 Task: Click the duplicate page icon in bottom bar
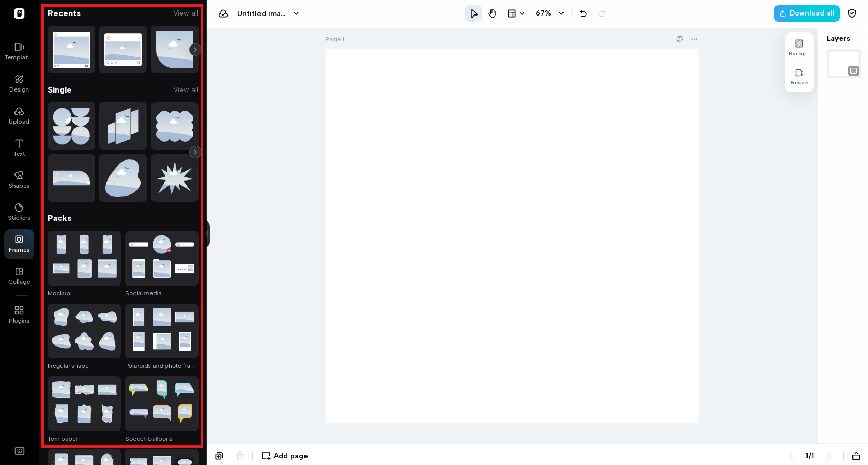tap(219, 456)
